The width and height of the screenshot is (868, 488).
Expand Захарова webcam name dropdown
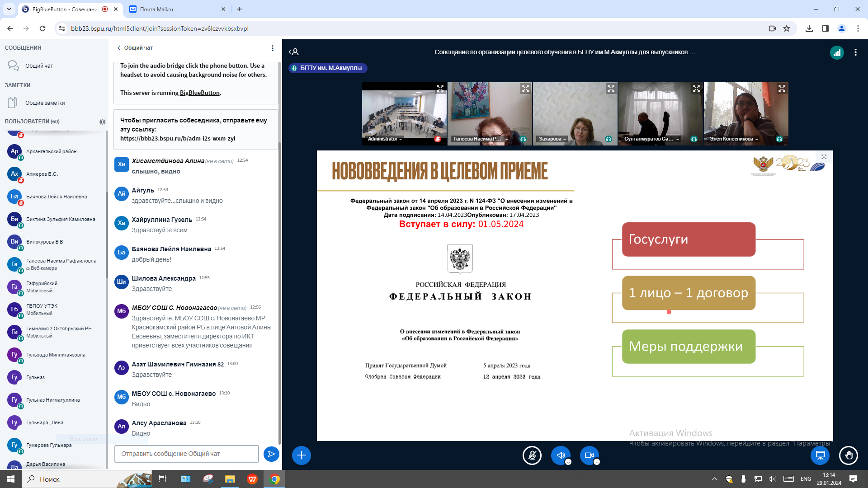pos(552,139)
